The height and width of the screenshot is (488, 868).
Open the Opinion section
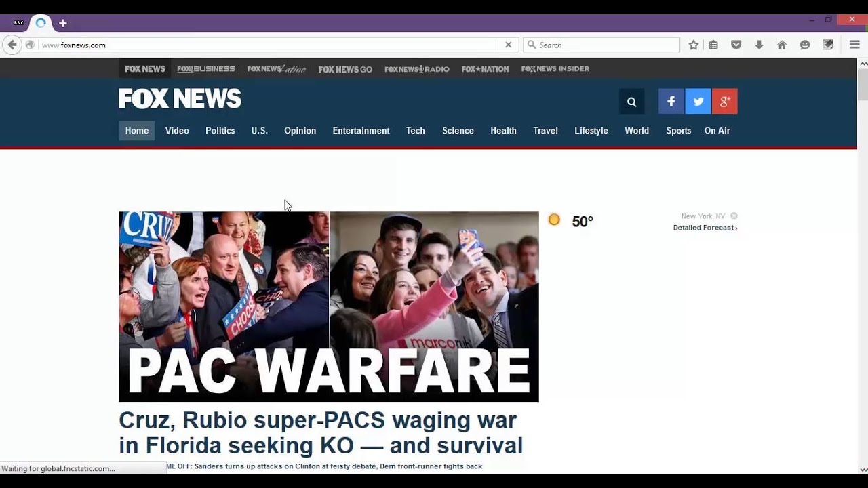pyautogui.click(x=300, y=131)
